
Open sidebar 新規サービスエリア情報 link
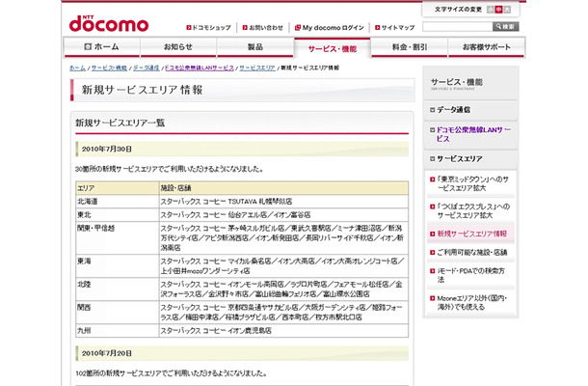coord(471,234)
